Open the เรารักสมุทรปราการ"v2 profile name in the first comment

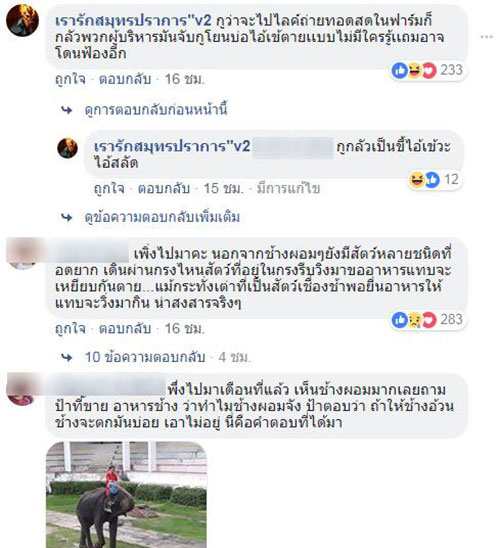pos(133,21)
